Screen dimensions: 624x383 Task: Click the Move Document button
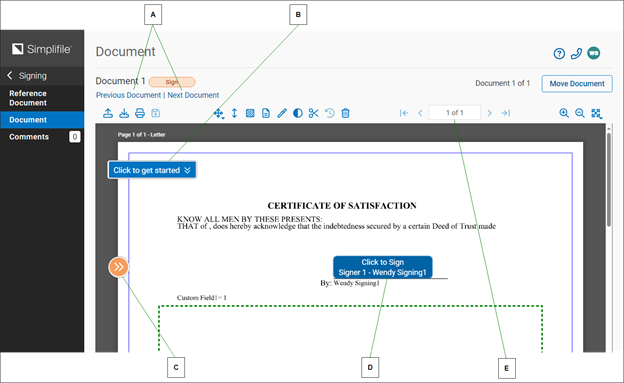point(577,84)
